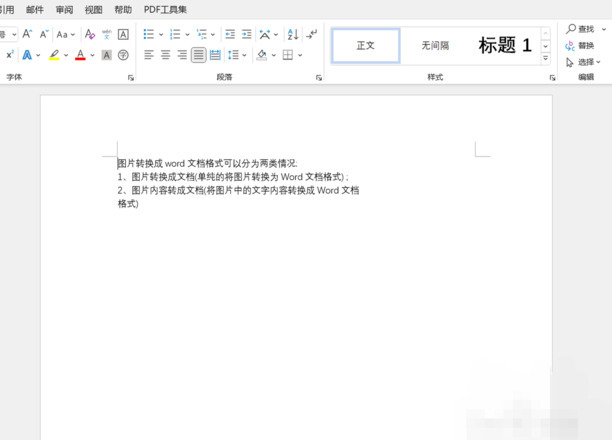The width and height of the screenshot is (612, 440).
Task: Apply the red font color
Action: [80, 55]
